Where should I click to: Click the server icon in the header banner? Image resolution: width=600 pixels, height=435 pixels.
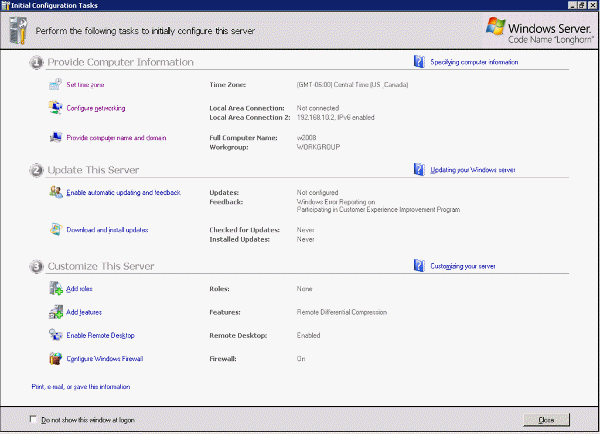tap(18, 31)
